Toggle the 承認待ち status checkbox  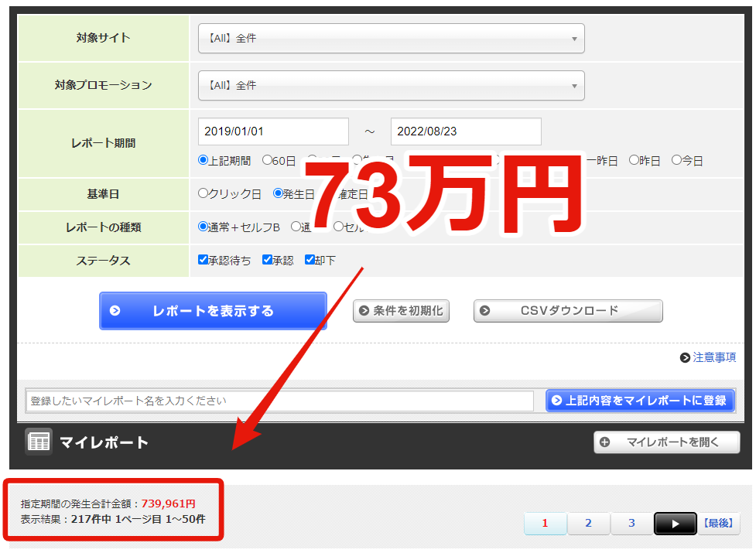[x=203, y=260]
